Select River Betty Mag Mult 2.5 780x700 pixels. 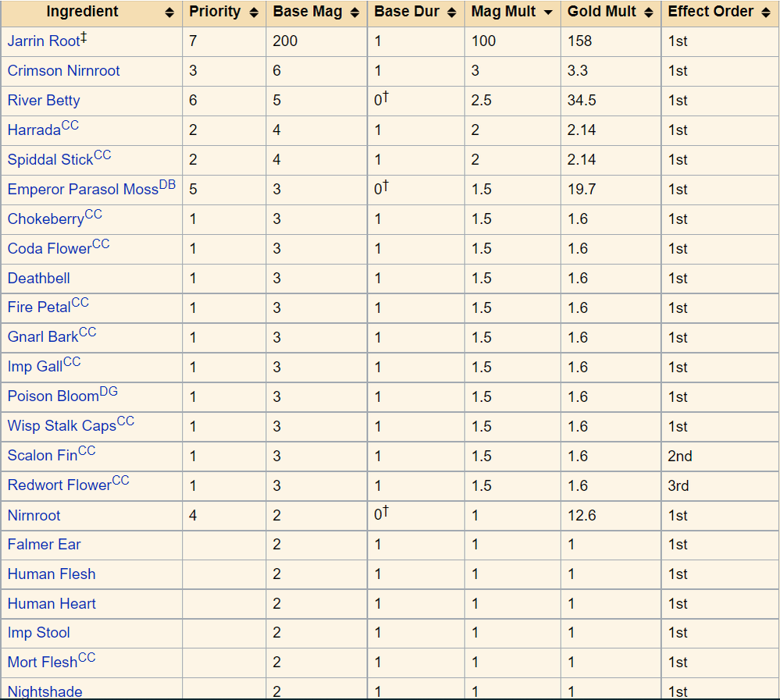click(481, 101)
